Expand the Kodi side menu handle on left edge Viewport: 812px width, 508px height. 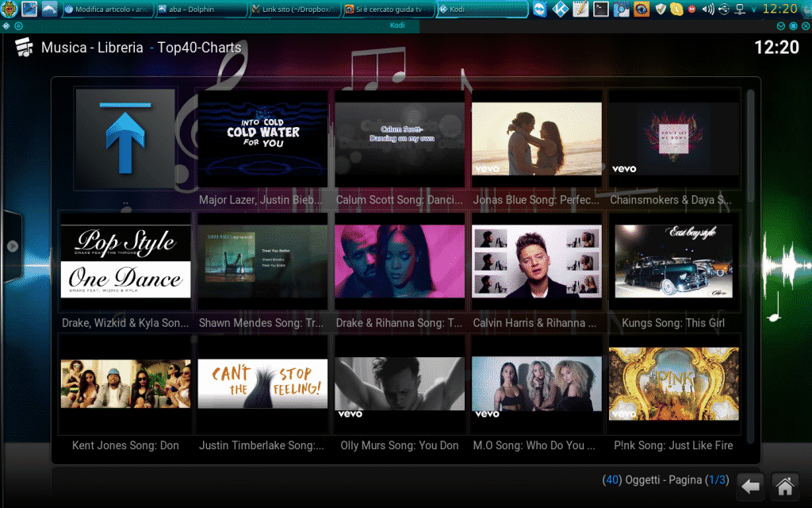click(x=11, y=246)
